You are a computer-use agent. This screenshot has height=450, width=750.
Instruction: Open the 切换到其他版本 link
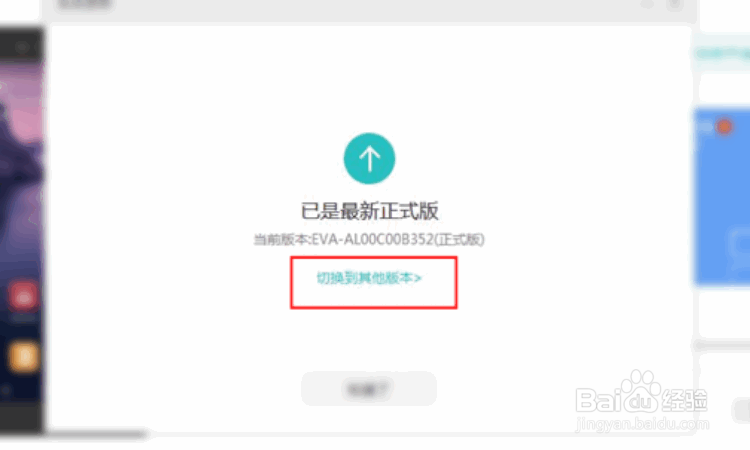click(x=369, y=278)
